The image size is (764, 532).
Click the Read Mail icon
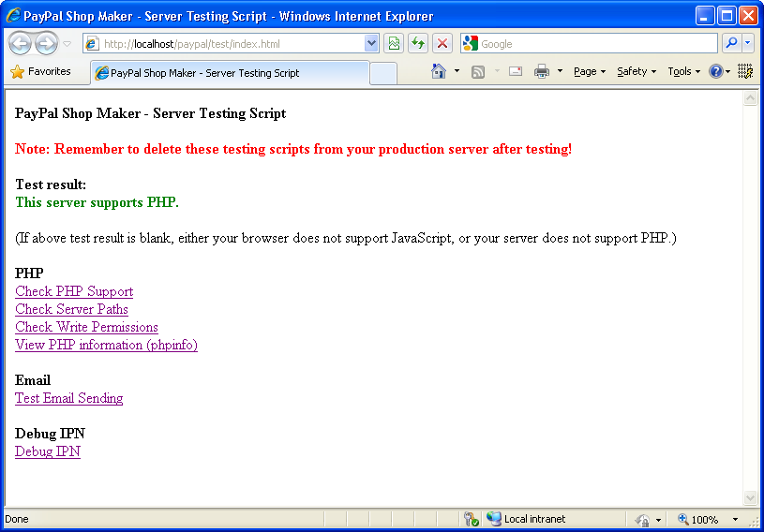516,71
